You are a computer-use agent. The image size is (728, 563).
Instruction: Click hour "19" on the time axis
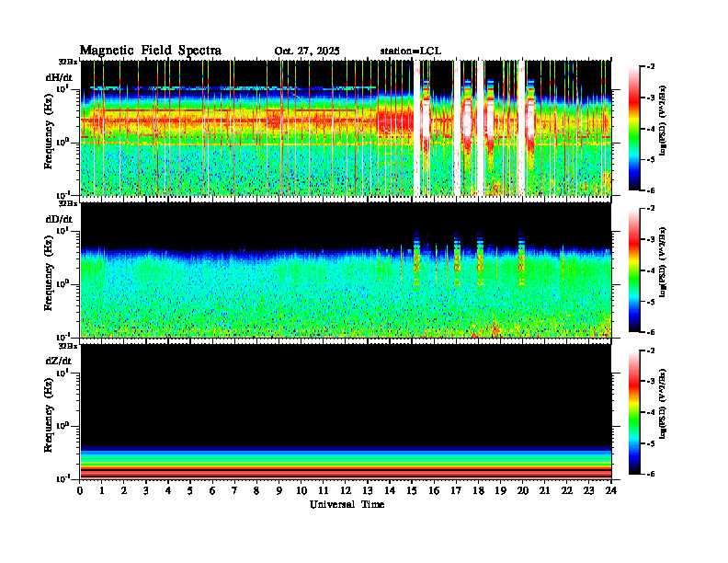click(x=500, y=490)
